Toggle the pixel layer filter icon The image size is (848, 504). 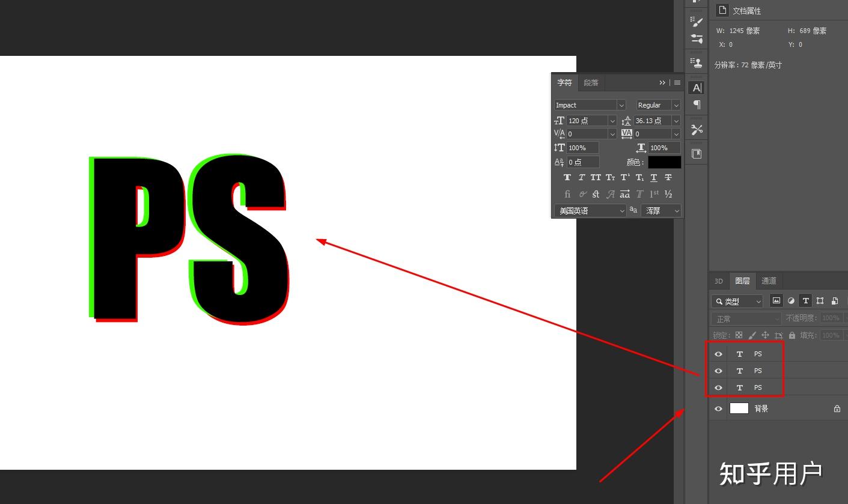pos(776,301)
